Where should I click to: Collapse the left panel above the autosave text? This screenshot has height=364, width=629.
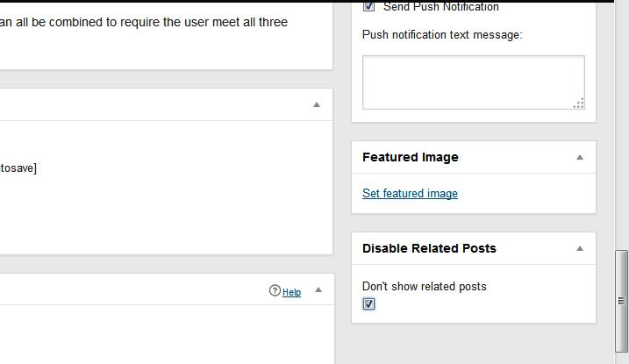pos(317,104)
